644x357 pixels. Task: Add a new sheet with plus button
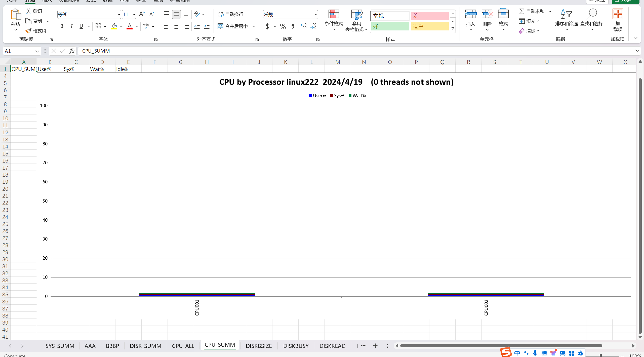click(375, 346)
